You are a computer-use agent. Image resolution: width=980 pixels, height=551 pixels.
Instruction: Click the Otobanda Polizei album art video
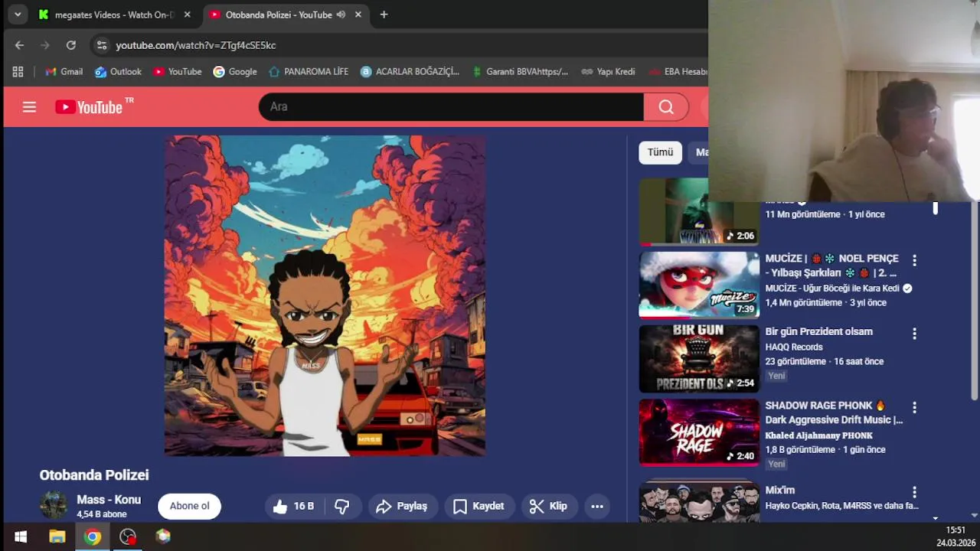325,295
